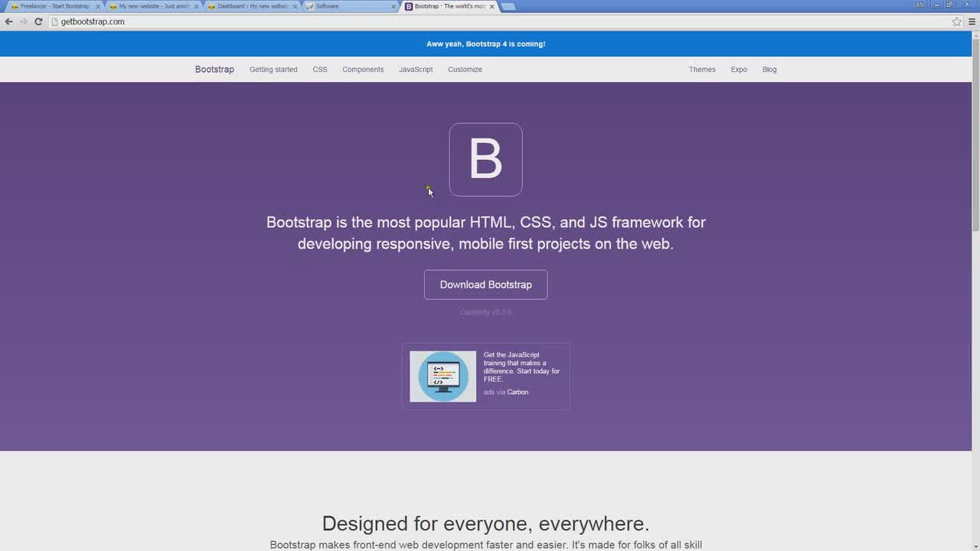Switch to the 'My new website - Just another' tab
980x551 pixels.
point(152,6)
